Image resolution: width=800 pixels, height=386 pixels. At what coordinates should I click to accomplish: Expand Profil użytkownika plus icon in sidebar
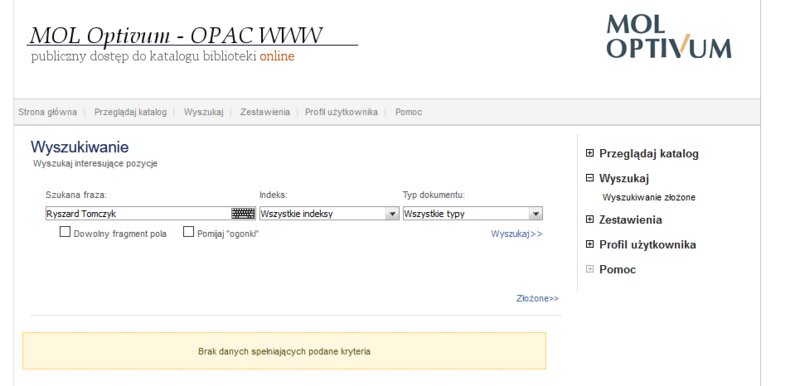pyautogui.click(x=590, y=244)
